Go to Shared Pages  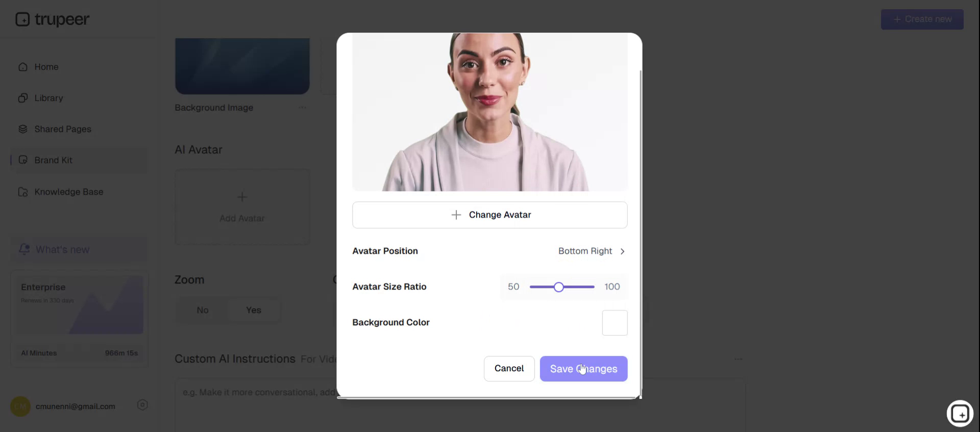coord(79,129)
